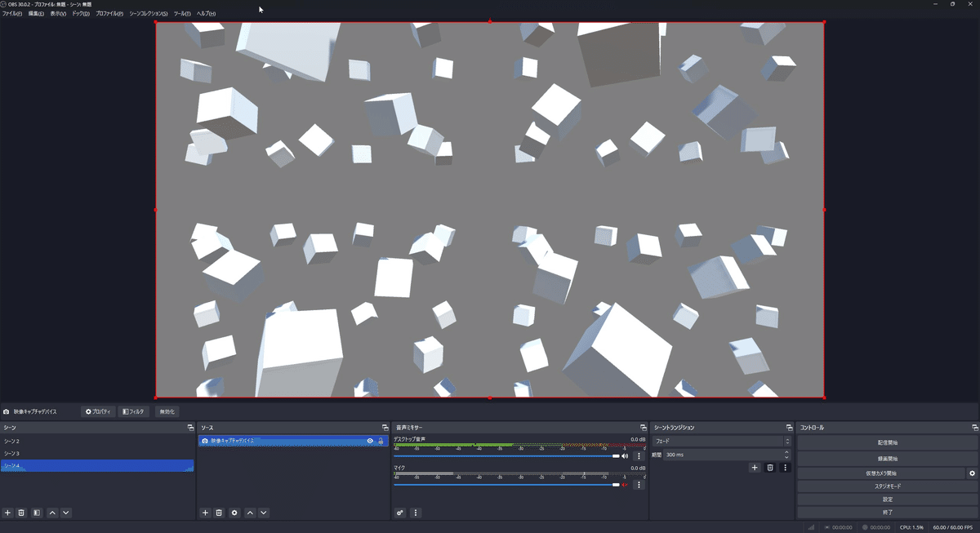The height and width of the screenshot is (533, 980).
Task: Add a new scene with the plus icon
Action: (7, 513)
